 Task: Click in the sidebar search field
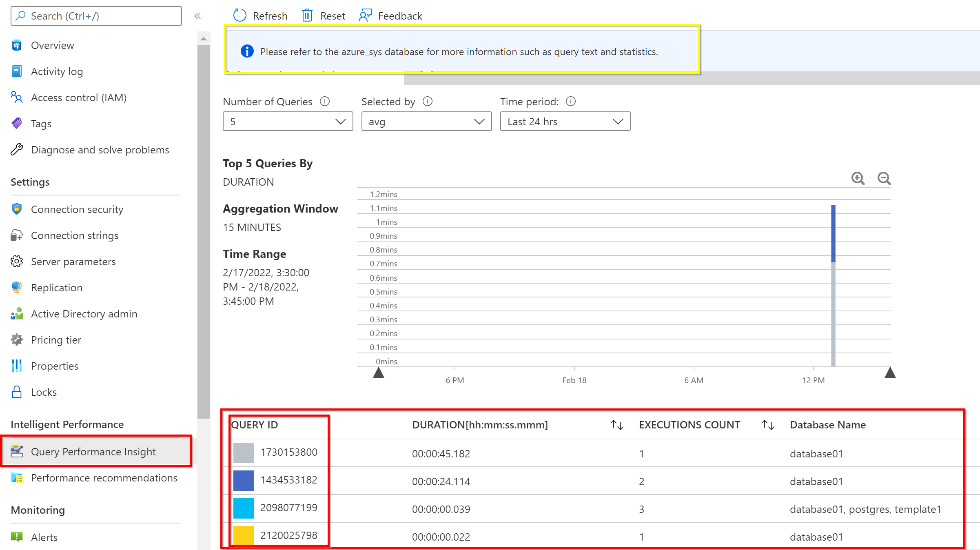pyautogui.click(x=96, y=16)
